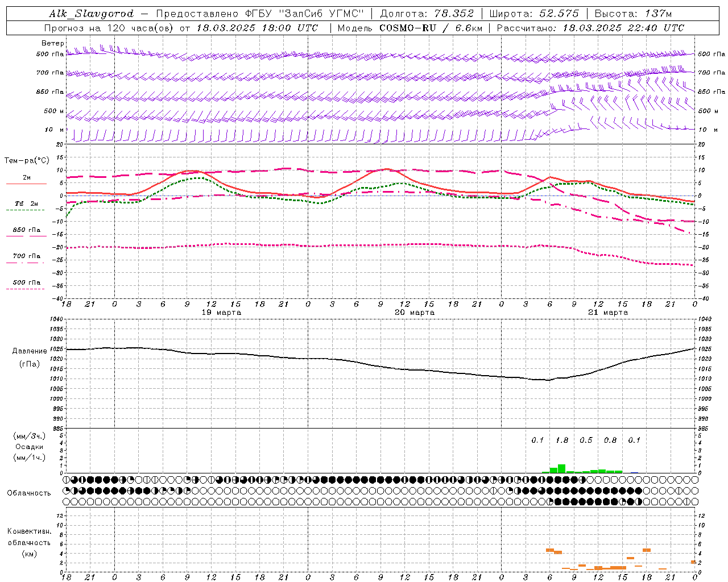Click the 'Широта: 52.575' latitude value
The height and width of the screenshot is (582, 728).
click(534, 14)
